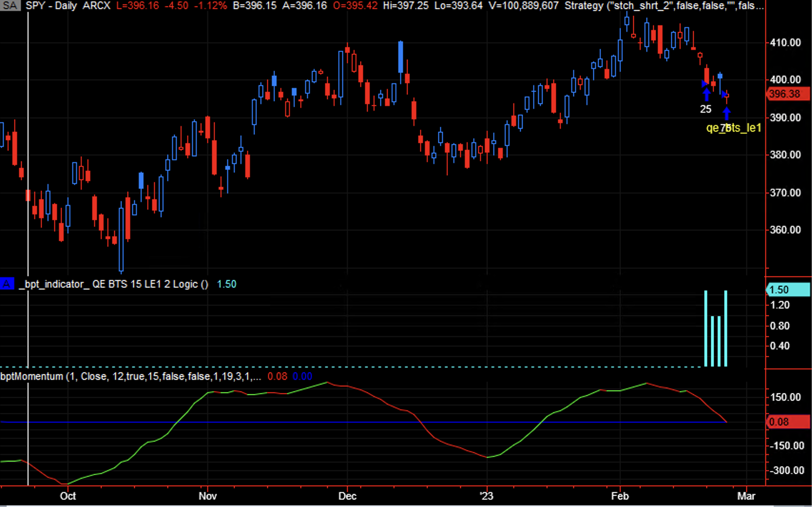Click the Feb label on the time axis
The width and height of the screenshot is (812, 507).
(619, 496)
